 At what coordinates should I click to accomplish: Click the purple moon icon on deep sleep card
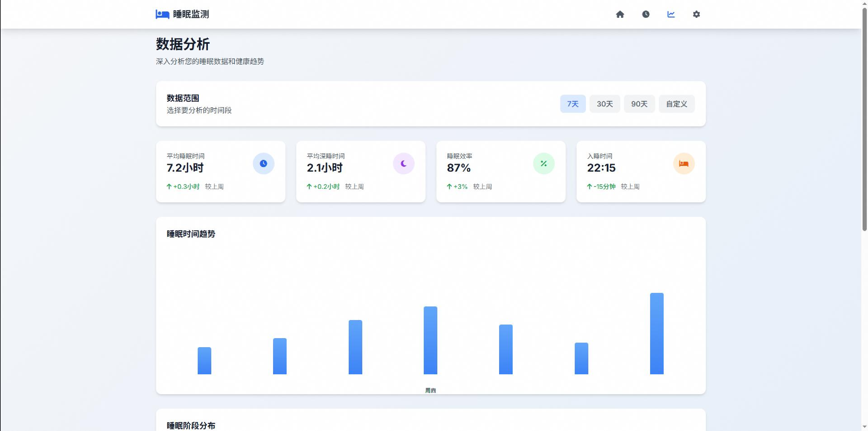click(404, 163)
